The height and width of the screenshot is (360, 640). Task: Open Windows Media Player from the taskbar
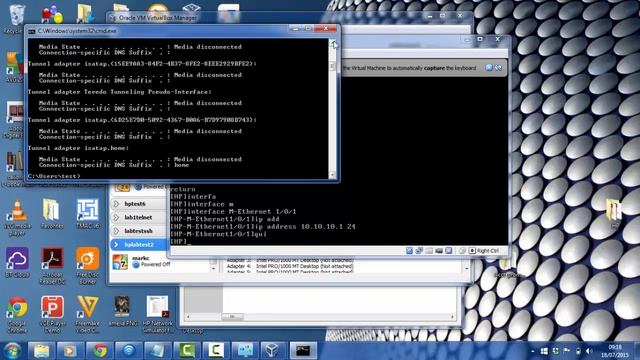coord(70,351)
